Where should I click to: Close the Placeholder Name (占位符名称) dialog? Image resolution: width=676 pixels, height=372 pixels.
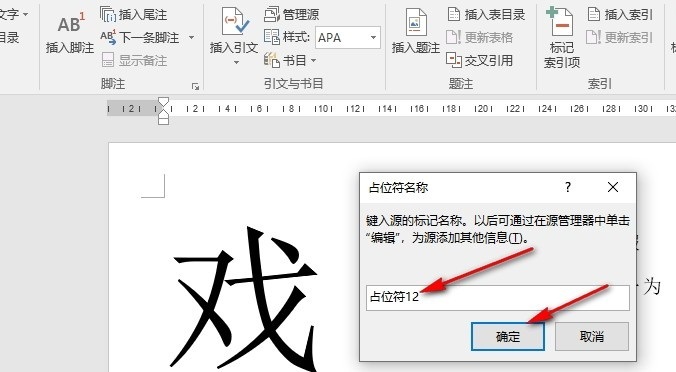[613, 187]
